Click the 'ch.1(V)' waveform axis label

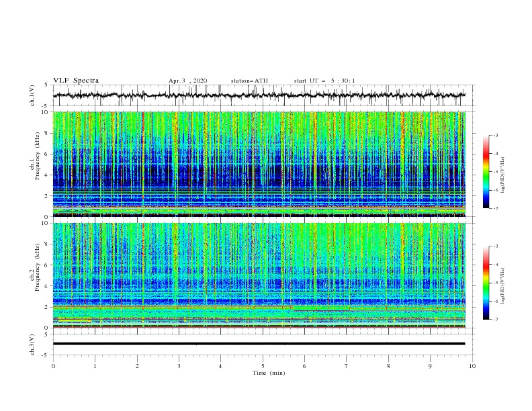(x=32, y=95)
